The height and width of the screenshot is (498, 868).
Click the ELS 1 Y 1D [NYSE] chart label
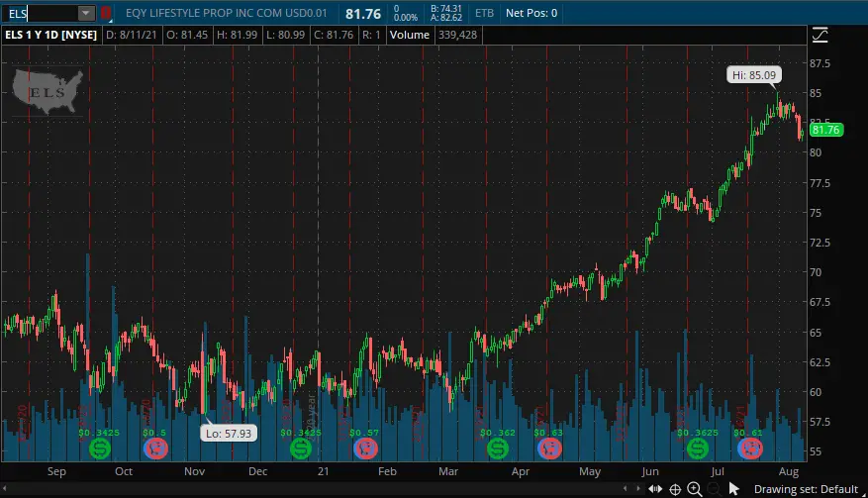pos(50,35)
